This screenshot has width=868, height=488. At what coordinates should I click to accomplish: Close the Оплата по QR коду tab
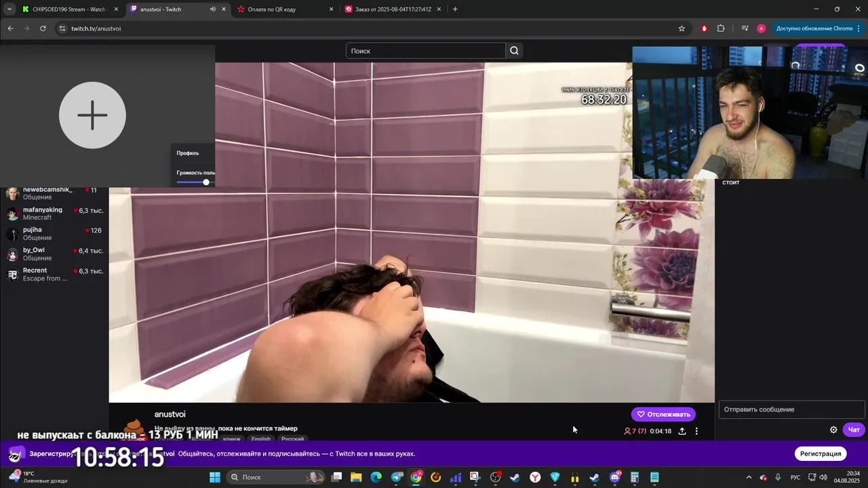click(x=332, y=9)
